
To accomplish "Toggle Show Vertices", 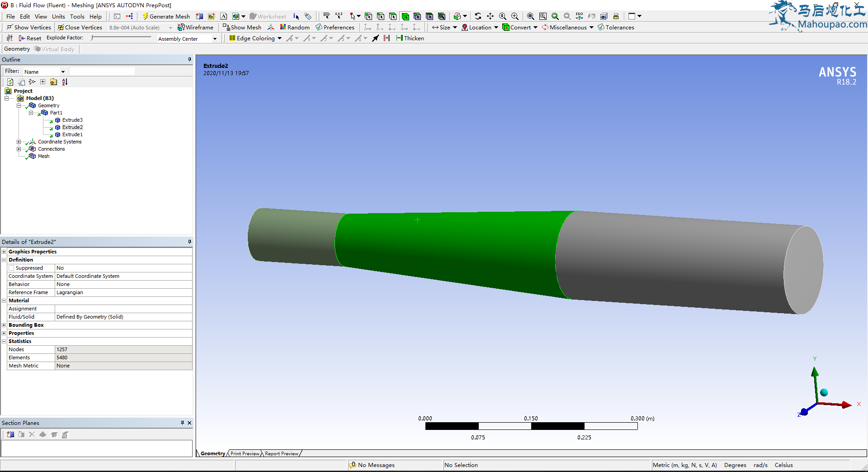I will pos(28,27).
